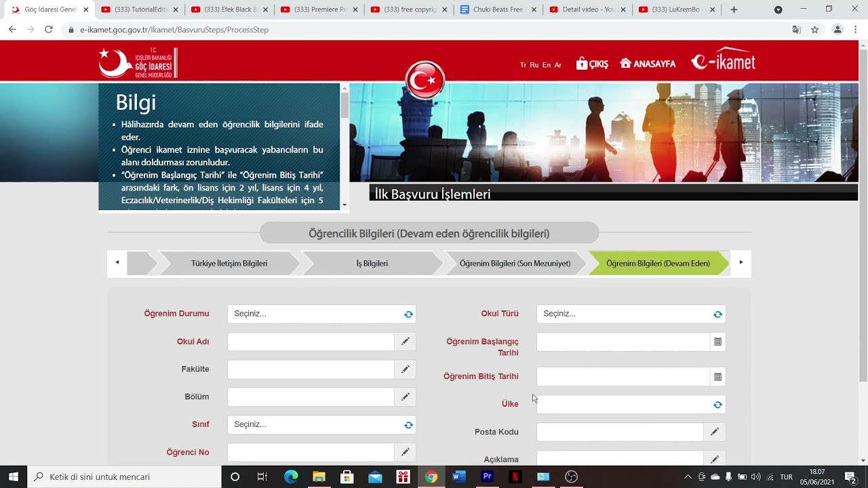Open a new Chrome tab
868x488 pixels.
coord(734,9)
